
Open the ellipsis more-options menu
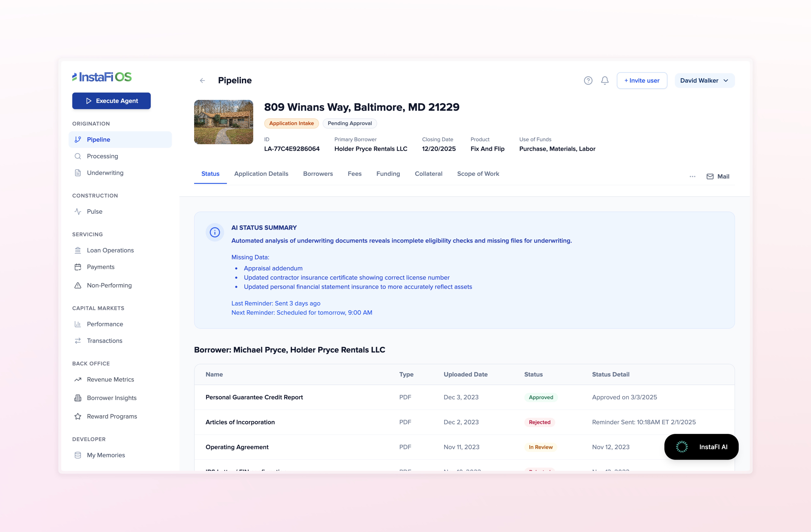click(x=692, y=176)
